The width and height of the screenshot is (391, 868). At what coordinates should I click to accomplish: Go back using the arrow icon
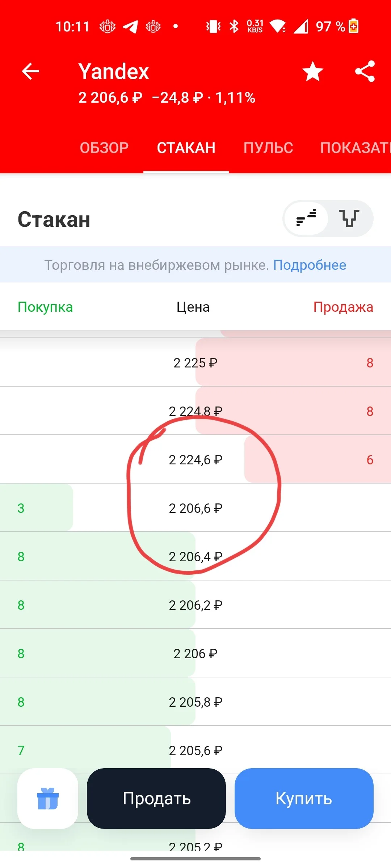[x=30, y=71]
